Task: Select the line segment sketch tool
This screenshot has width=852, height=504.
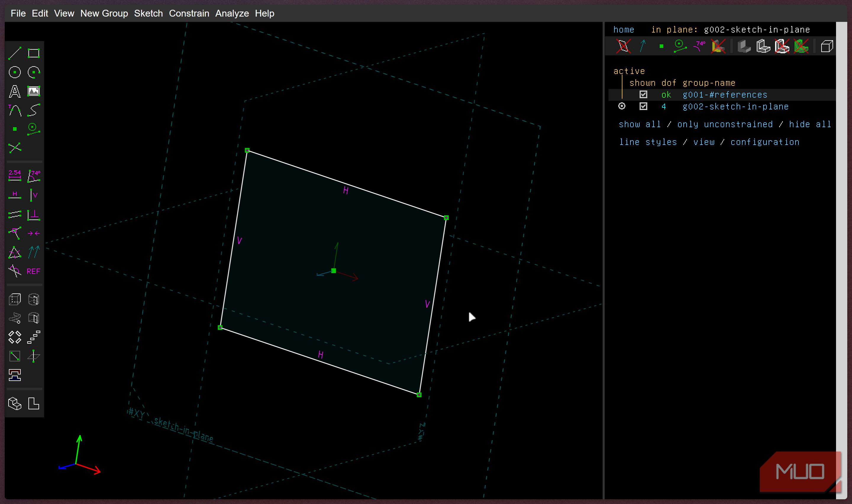Action: (14, 53)
